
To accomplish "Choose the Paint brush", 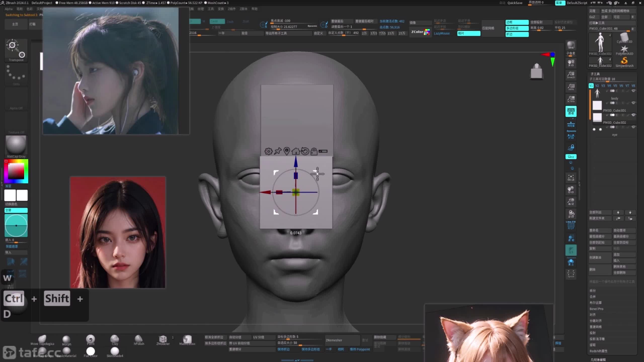I will click(91, 340).
